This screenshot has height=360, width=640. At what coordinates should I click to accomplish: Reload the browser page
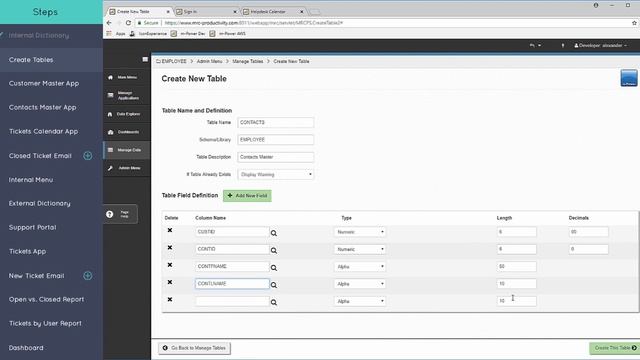(128, 23)
